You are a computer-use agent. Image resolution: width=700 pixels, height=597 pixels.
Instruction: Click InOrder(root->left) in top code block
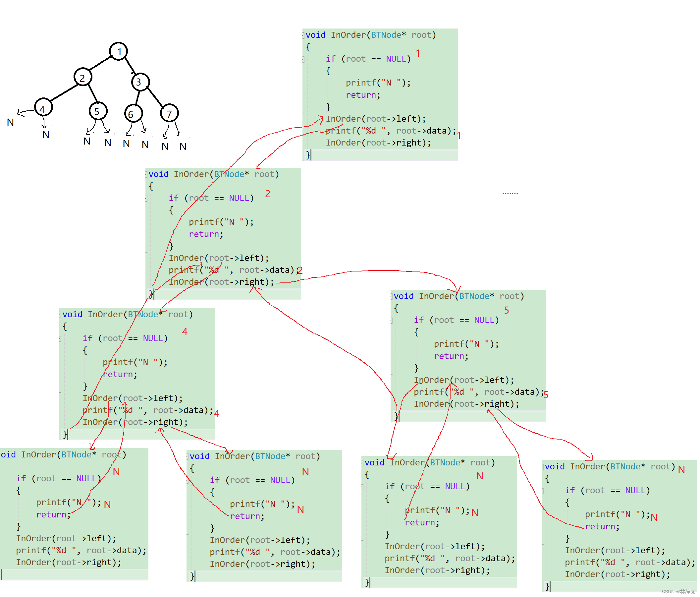tap(375, 119)
